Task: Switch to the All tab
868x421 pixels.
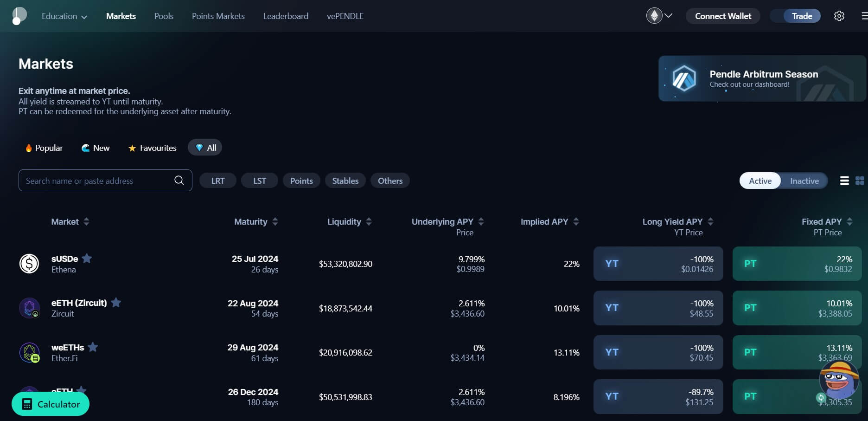Action: click(x=205, y=148)
